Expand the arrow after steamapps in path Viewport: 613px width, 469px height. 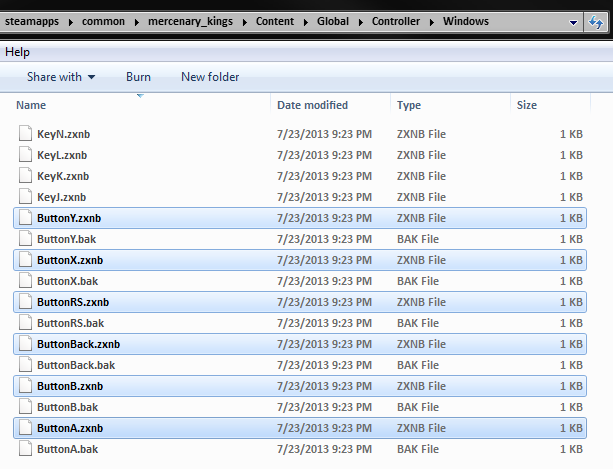[71, 22]
